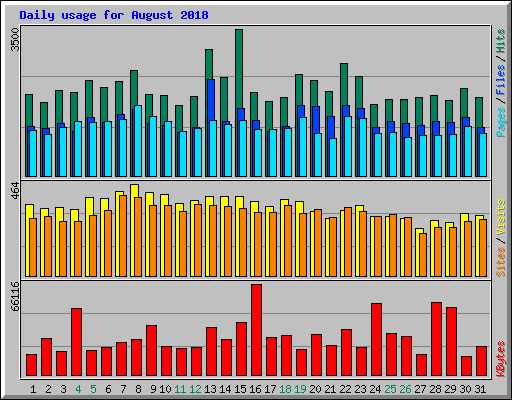The height and width of the screenshot is (400, 512).
Task: Select the cyan Pages bar for day 21
Action: pyautogui.click(x=333, y=157)
